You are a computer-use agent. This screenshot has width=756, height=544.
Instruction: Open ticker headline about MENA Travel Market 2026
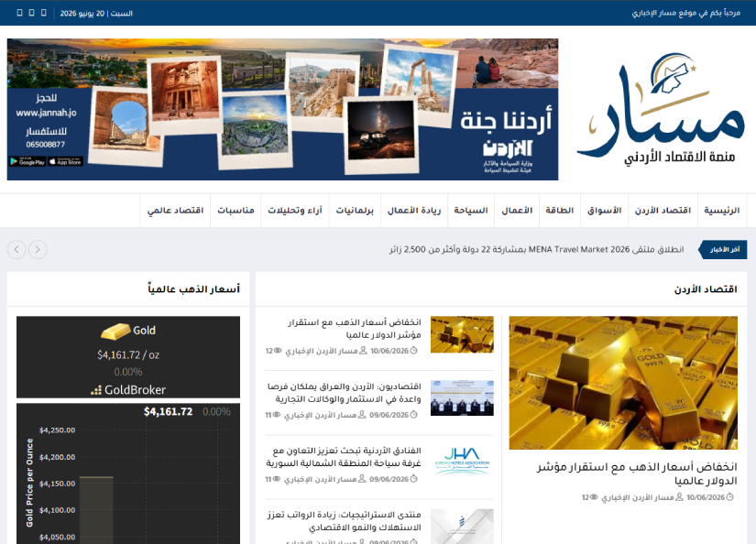(x=537, y=250)
